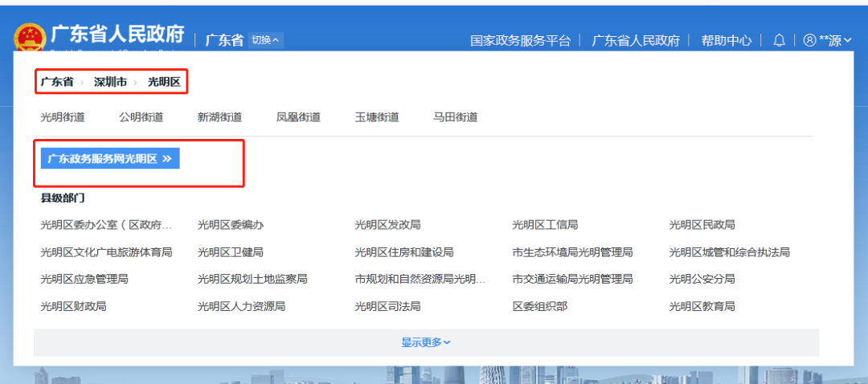Open 光明区司法局 department

(387, 306)
